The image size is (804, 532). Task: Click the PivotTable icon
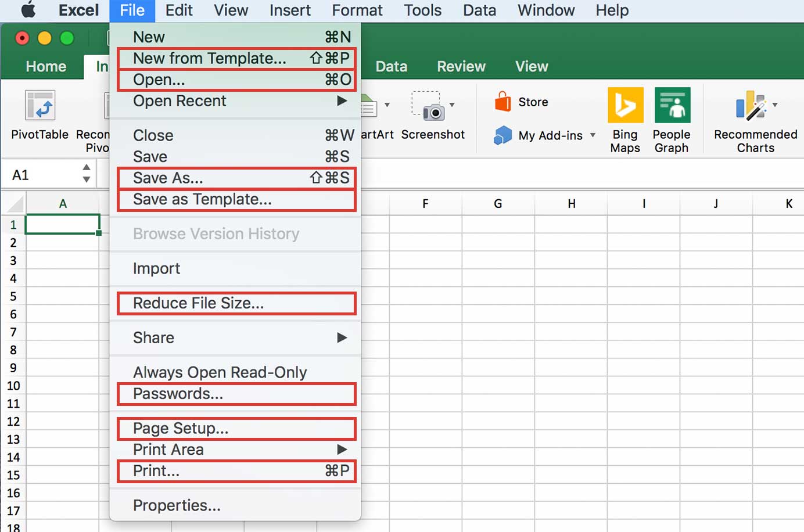[x=40, y=106]
